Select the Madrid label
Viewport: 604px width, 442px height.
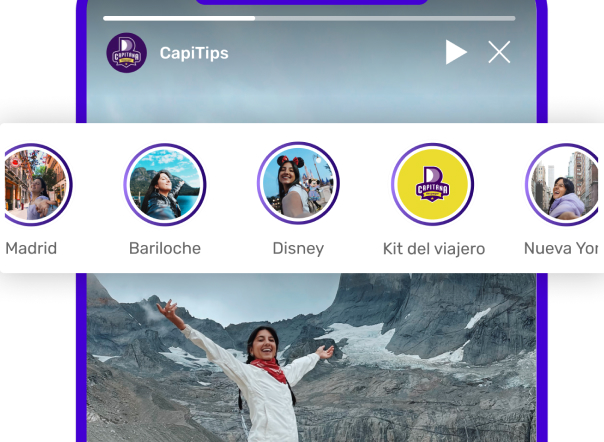tap(31, 248)
